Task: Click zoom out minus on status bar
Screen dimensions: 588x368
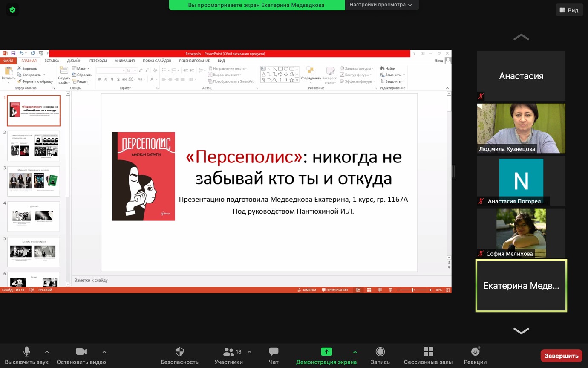Action: [398, 290]
